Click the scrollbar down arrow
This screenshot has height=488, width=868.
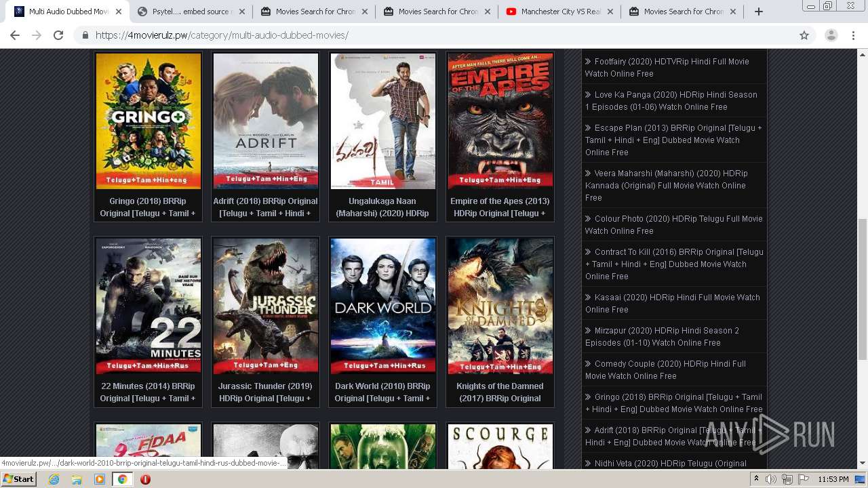coord(862,464)
